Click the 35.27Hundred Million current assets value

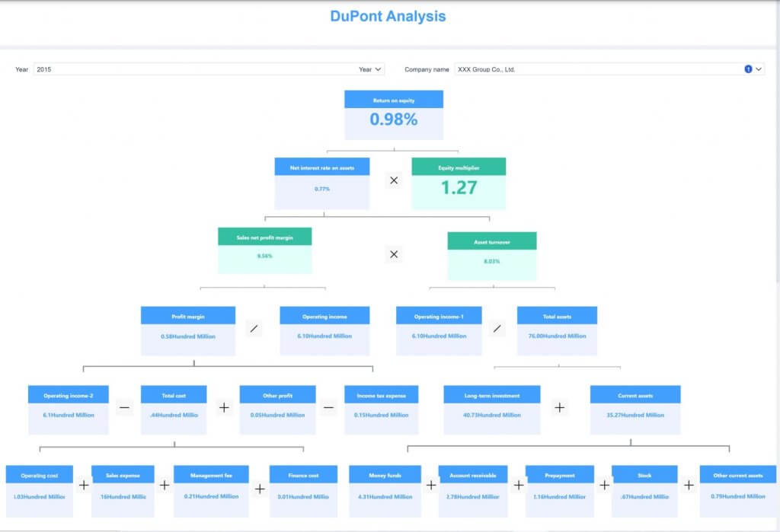(635, 415)
